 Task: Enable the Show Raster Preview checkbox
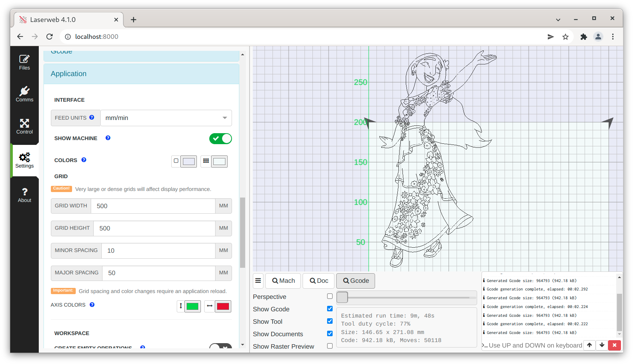pyautogui.click(x=330, y=346)
